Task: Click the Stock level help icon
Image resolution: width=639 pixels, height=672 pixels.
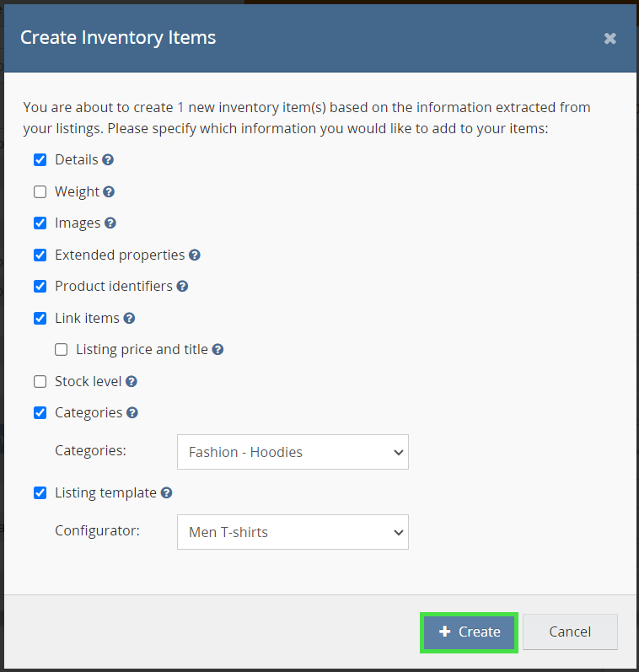Action: click(132, 382)
